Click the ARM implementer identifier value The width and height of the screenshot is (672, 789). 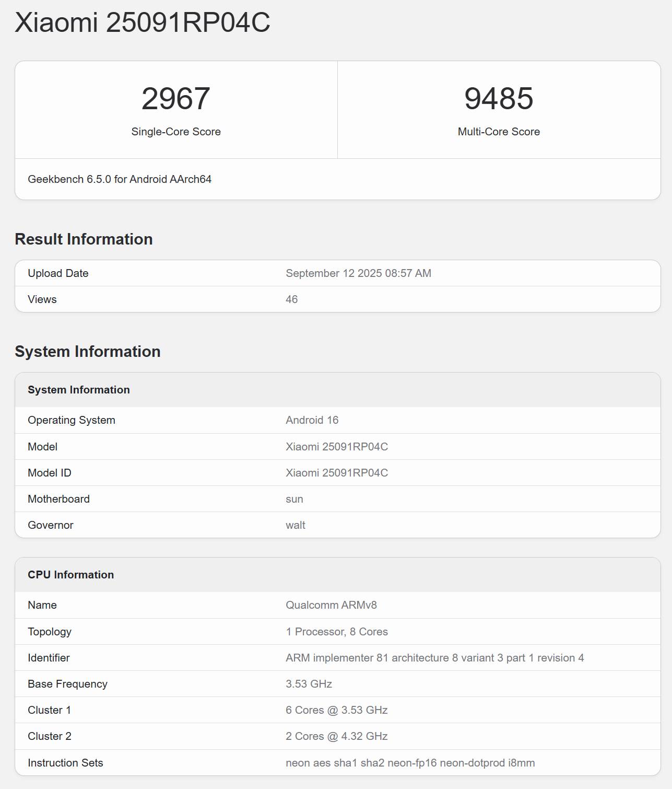[434, 658]
